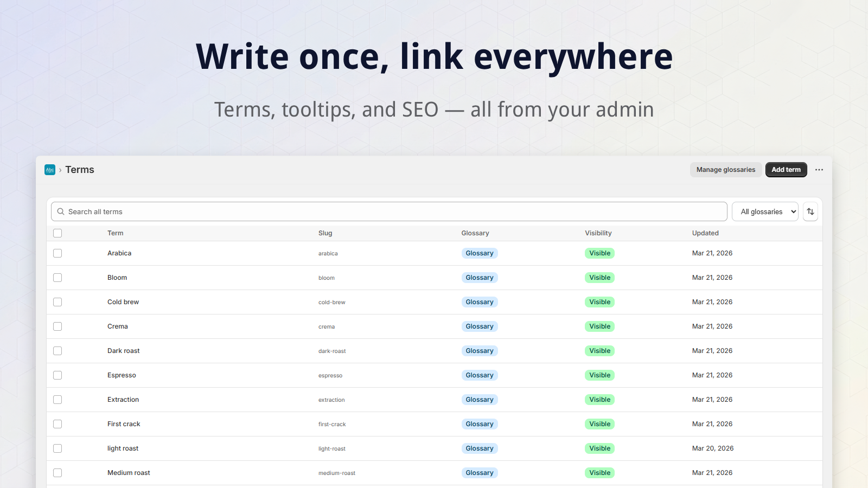Screen dimensions: 868x488
Task: Check the First crack row checkbox
Action: (58, 424)
